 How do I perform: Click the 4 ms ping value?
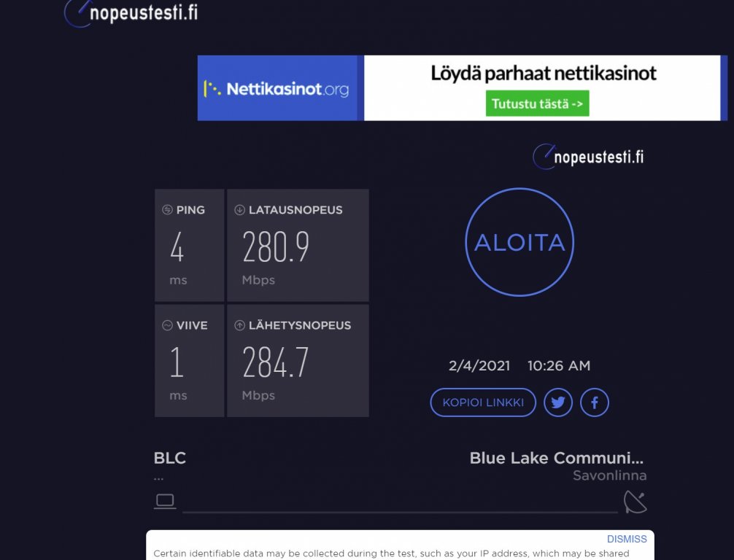coord(177,246)
